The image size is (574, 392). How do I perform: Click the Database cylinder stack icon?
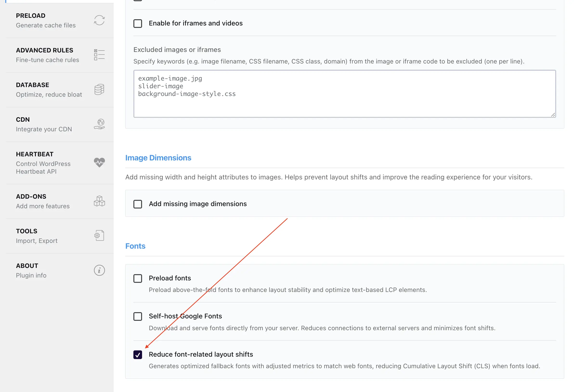[99, 89]
